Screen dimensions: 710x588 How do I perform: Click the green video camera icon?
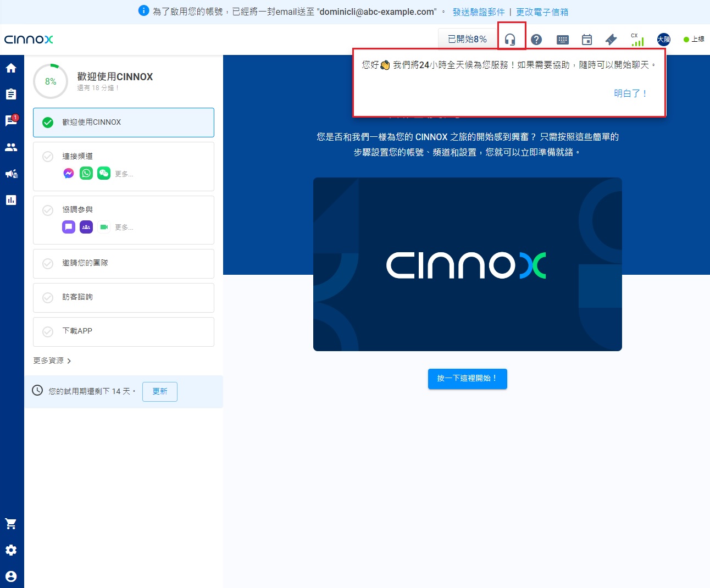coord(104,227)
